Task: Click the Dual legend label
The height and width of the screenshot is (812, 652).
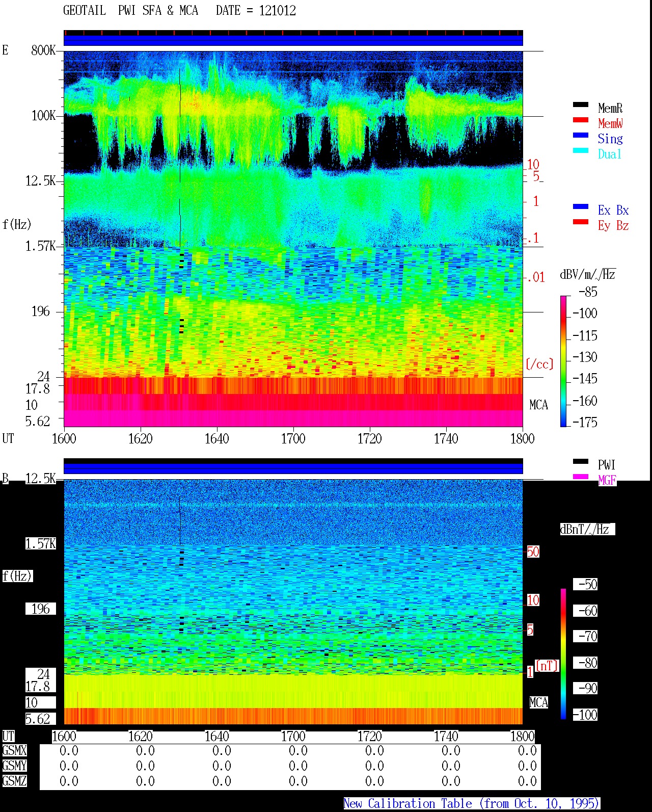Action: click(610, 154)
